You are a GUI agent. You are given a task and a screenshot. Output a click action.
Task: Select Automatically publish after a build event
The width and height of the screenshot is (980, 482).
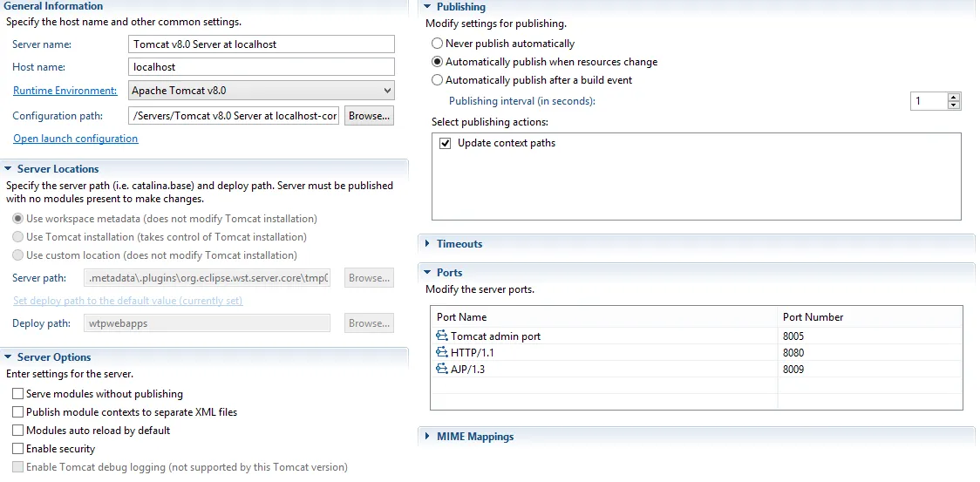[438, 80]
